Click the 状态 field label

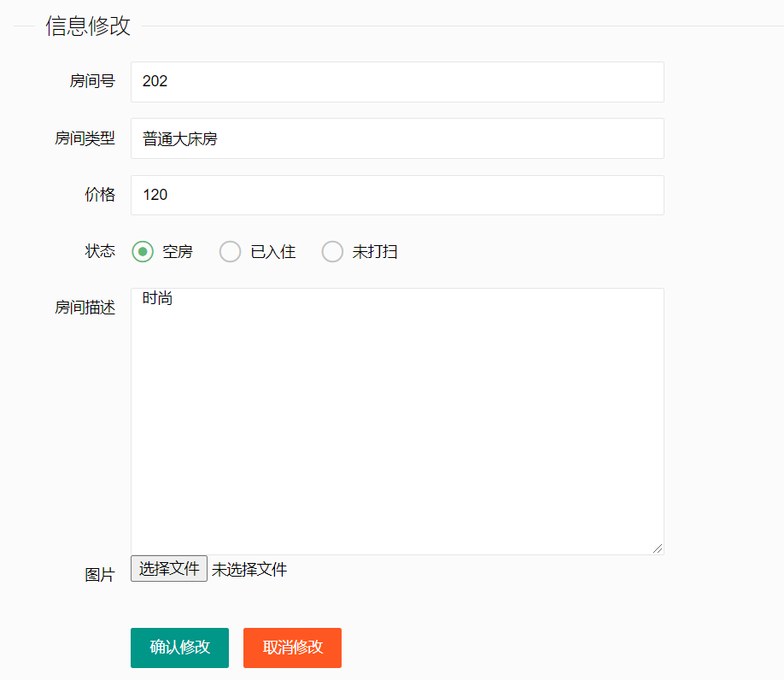pos(100,251)
